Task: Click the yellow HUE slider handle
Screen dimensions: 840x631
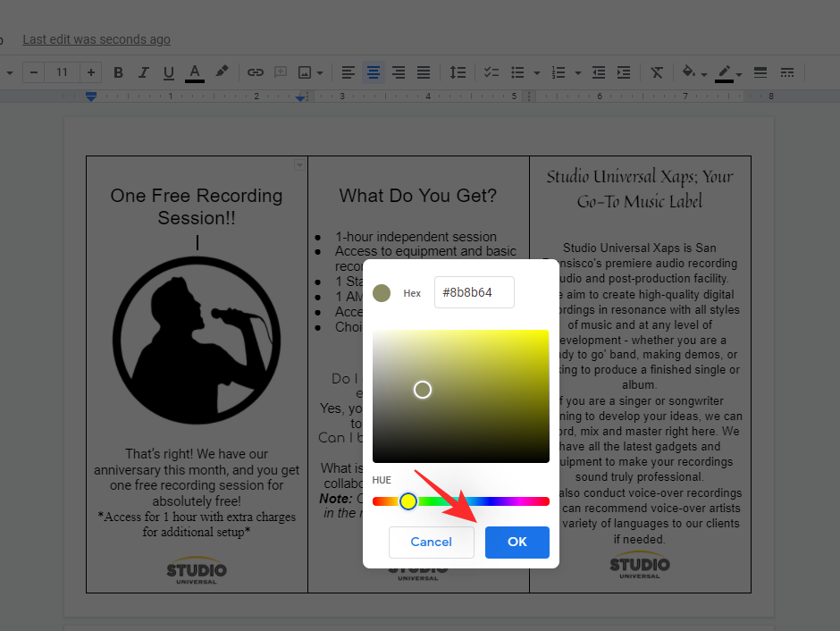Action: (x=407, y=501)
